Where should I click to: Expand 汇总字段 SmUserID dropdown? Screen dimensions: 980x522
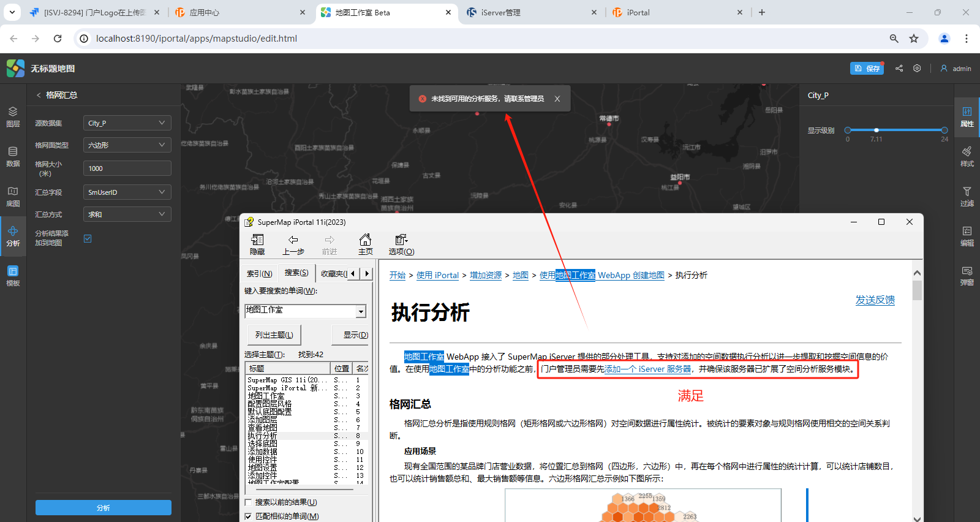click(x=127, y=192)
